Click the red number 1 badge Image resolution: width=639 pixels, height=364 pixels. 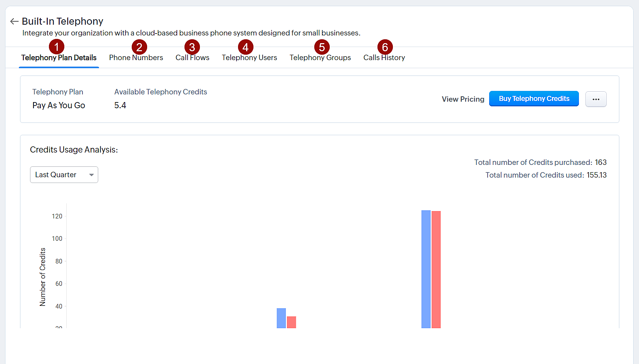[57, 47]
